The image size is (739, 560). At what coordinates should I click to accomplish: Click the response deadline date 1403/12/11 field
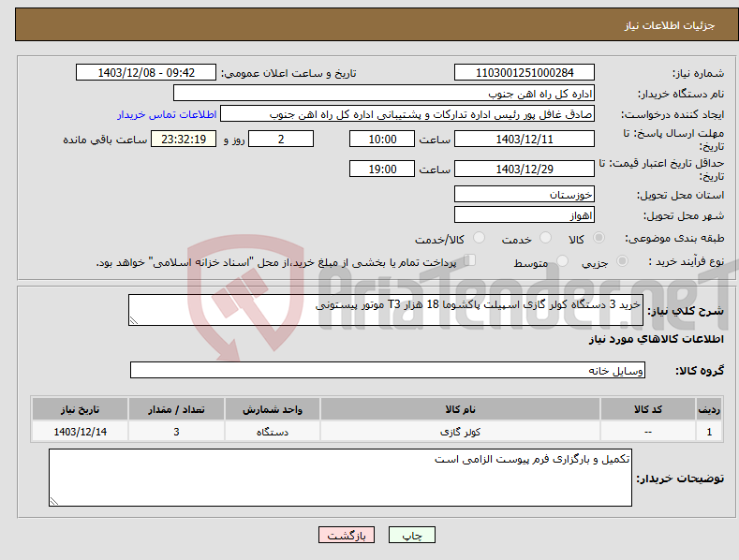(525, 139)
